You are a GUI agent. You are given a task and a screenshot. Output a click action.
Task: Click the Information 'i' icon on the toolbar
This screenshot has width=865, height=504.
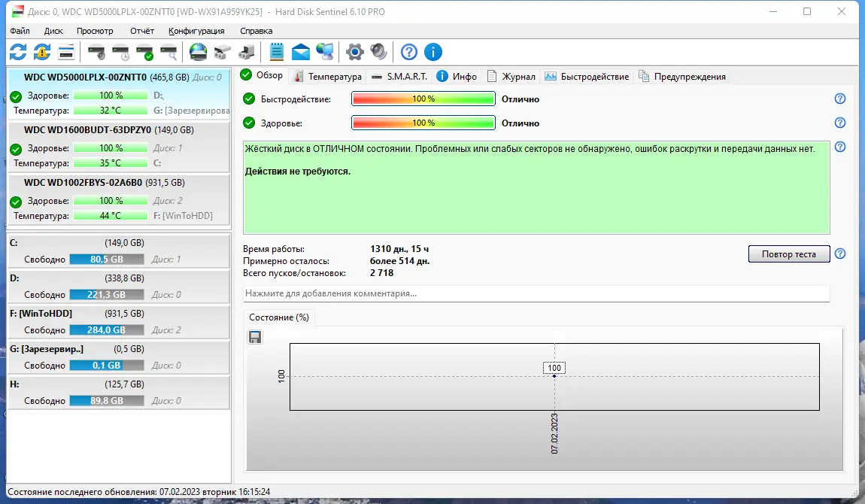(x=432, y=52)
